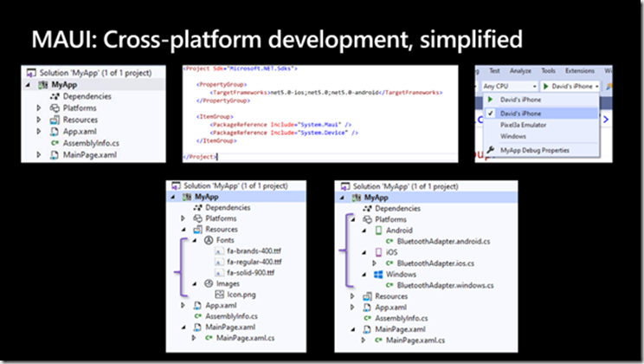
Task: Click the opening ItemGroup tag
Action: click(x=215, y=117)
